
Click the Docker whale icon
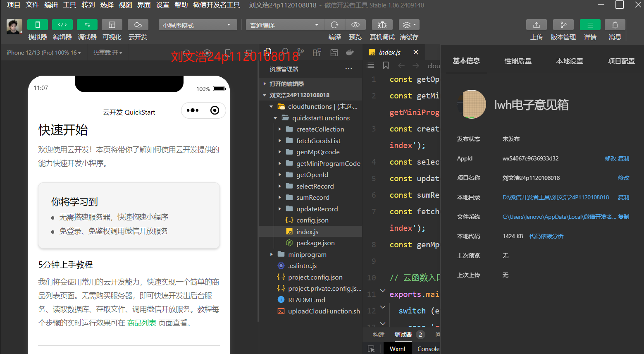350,53
